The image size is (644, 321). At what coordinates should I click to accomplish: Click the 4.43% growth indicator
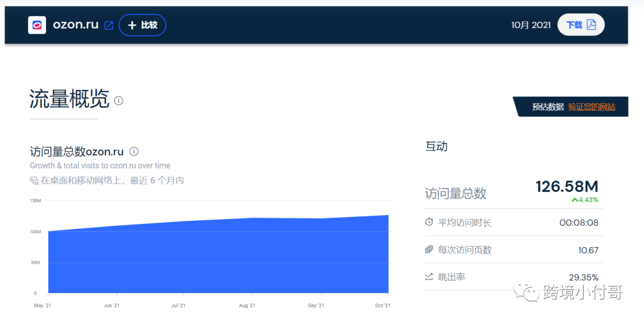(x=585, y=200)
